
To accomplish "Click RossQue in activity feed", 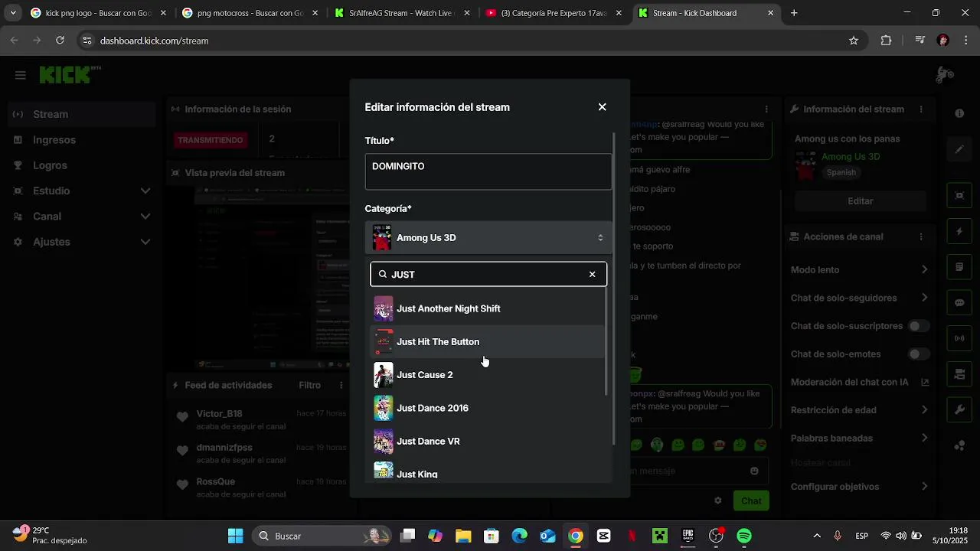I will pos(216,481).
